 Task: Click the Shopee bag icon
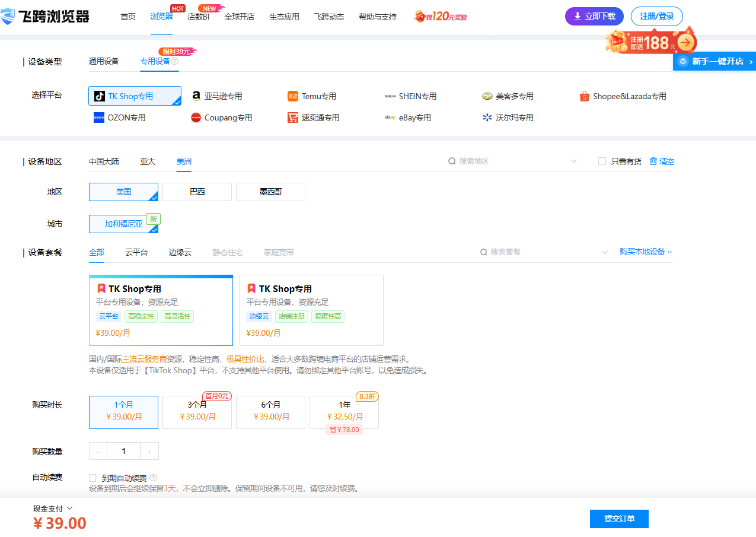(x=585, y=96)
